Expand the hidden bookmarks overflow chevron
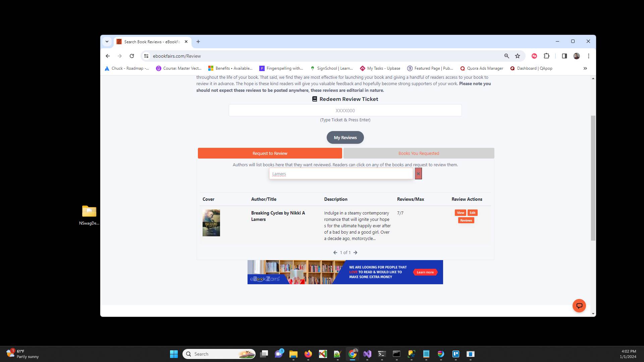 click(x=585, y=68)
